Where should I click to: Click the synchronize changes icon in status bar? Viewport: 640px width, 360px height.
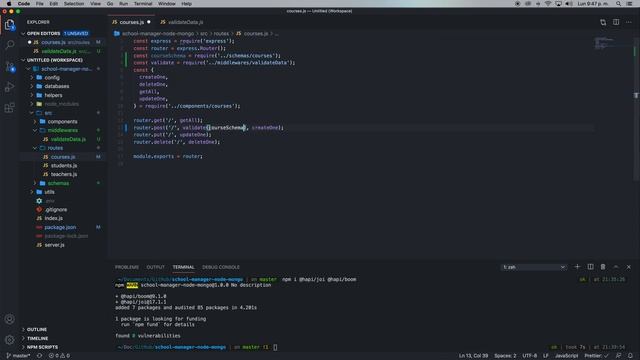click(39, 356)
